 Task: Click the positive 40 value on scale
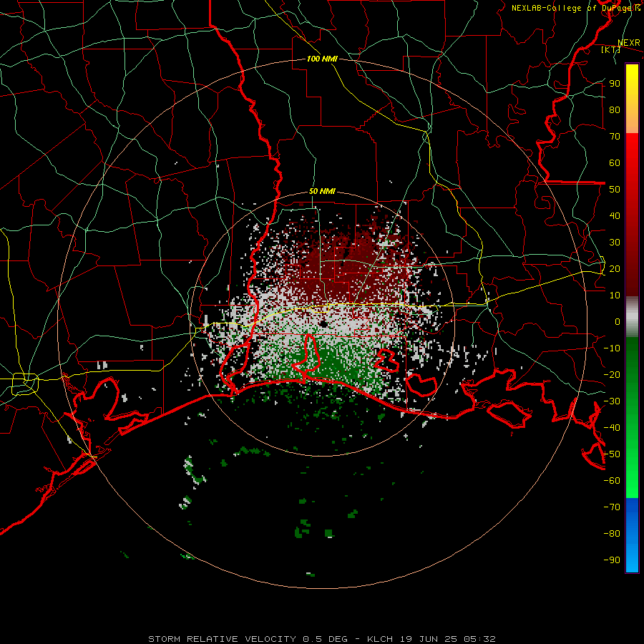(615, 216)
